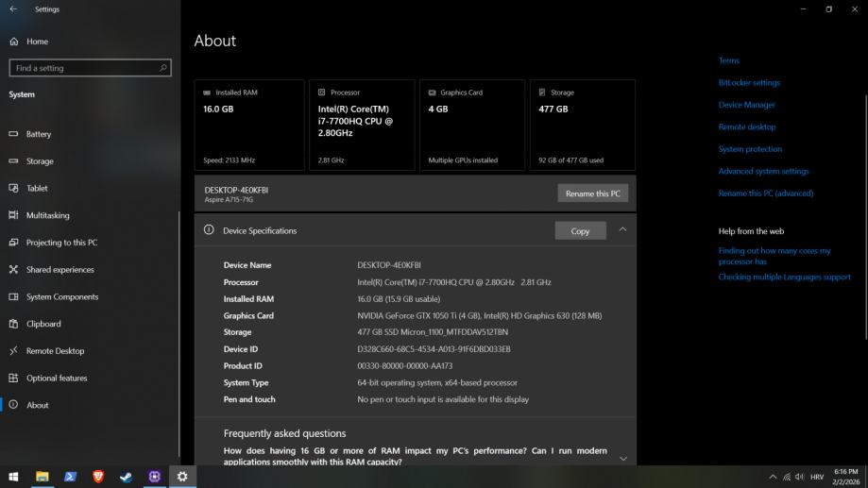868x488 pixels.
Task: Select the Installed RAM card
Action: click(x=249, y=125)
